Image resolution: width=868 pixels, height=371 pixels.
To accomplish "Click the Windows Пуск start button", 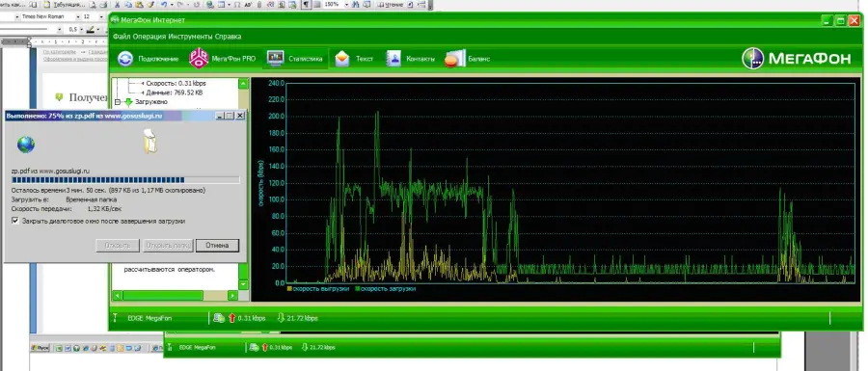I will pos(41,348).
